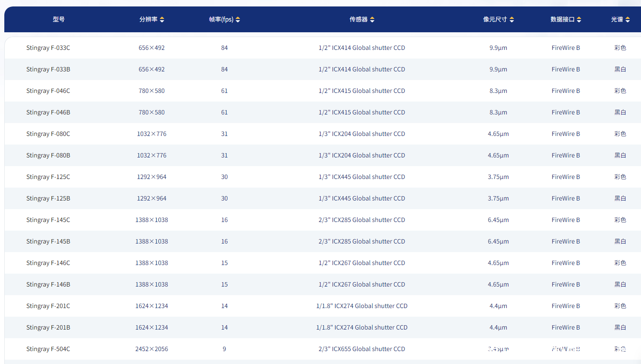
Task: Open Stingray F-033C model
Action: point(48,48)
